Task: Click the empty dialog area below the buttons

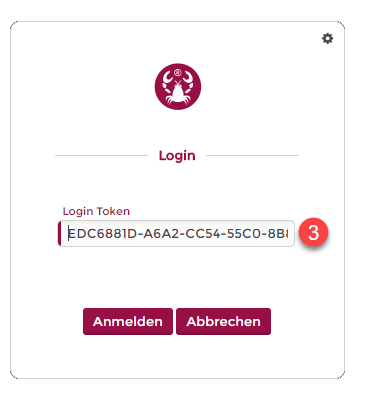Action: coord(177,357)
